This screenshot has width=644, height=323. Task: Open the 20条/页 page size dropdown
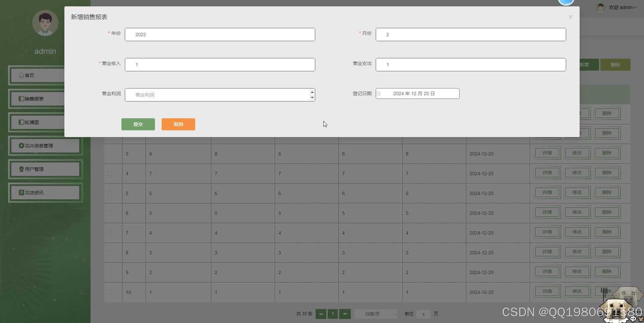coord(376,314)
